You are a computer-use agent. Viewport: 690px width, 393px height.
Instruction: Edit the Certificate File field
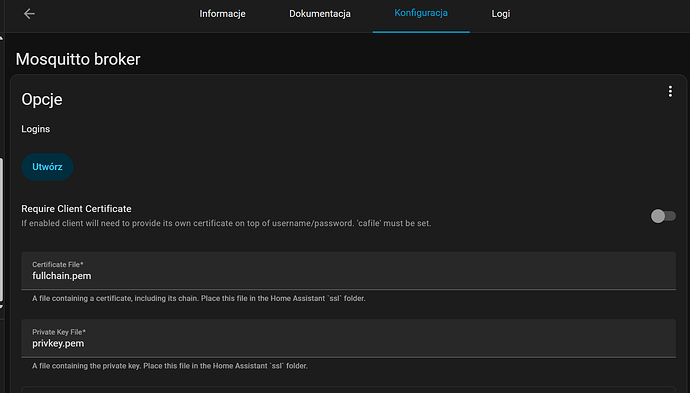coord(349,271)
